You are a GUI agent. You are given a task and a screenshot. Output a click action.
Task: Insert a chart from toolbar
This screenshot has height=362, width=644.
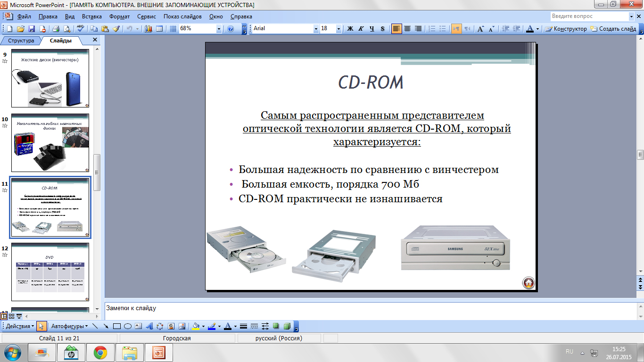(149, 29)
